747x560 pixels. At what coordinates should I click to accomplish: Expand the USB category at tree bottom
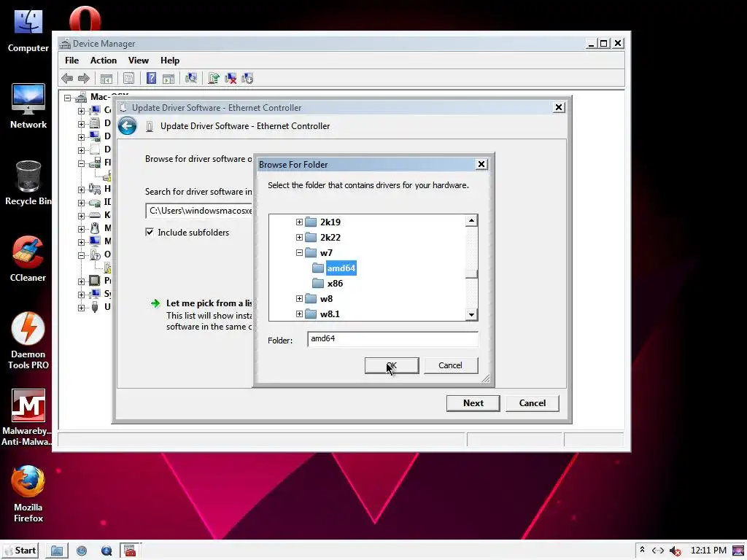[x=82, y=308]
